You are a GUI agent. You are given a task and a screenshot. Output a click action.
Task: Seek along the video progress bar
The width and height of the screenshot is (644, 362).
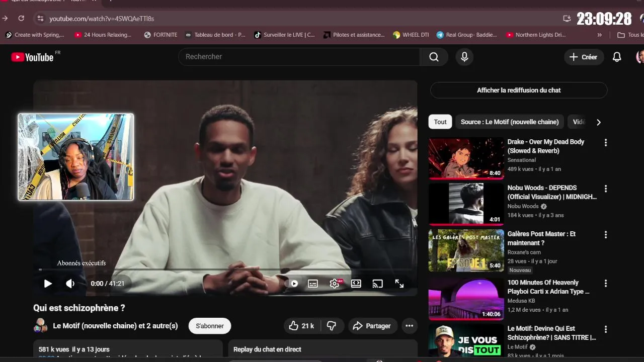(225, 270)
